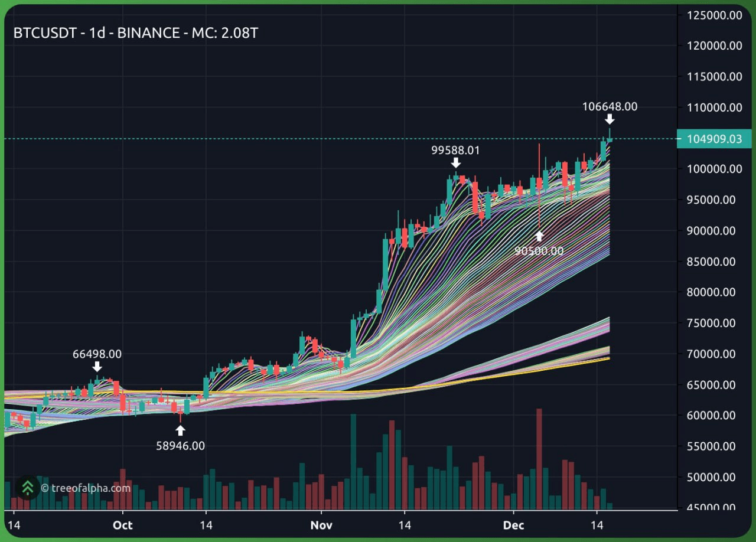Click the 58946.00 low annotation

click(180, 446)
